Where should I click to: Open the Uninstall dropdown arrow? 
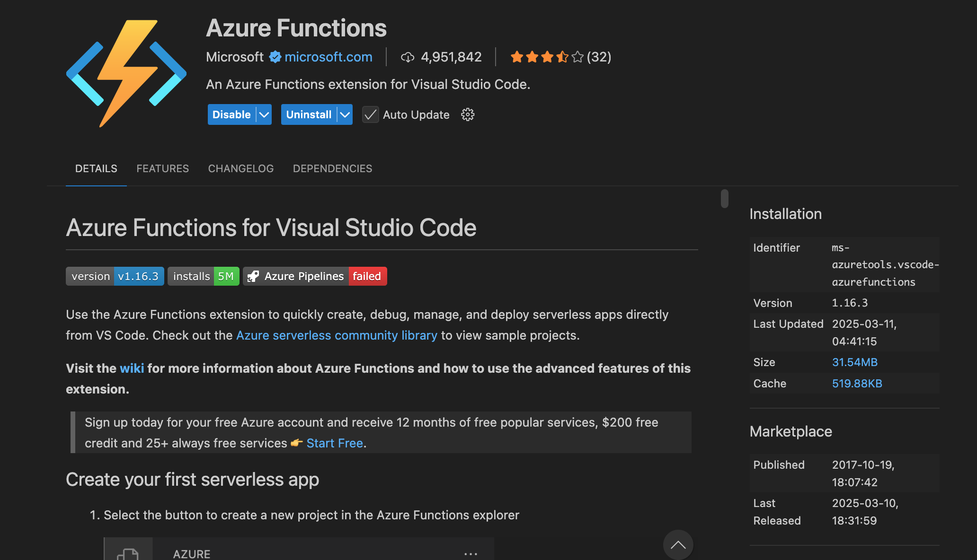pos(345,114)
